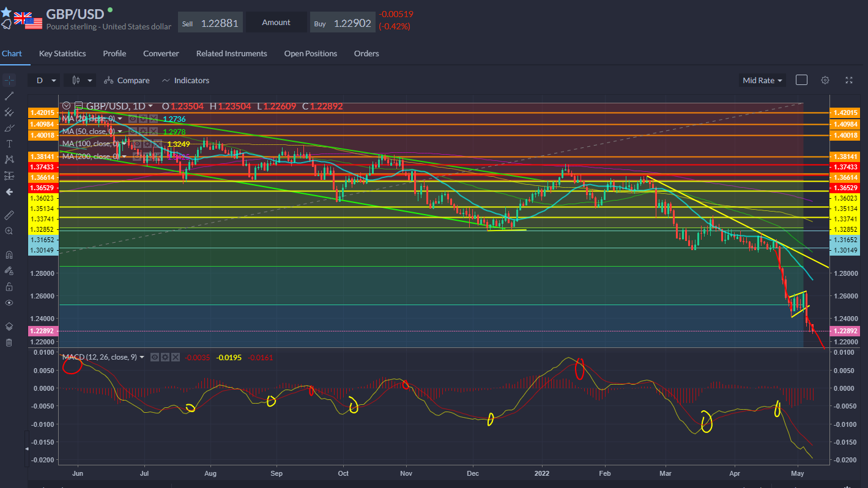The width and height of the screenshot is (868, 488).
Task: Open the candlestick chart type dropdown
Action: click(83, 80)
